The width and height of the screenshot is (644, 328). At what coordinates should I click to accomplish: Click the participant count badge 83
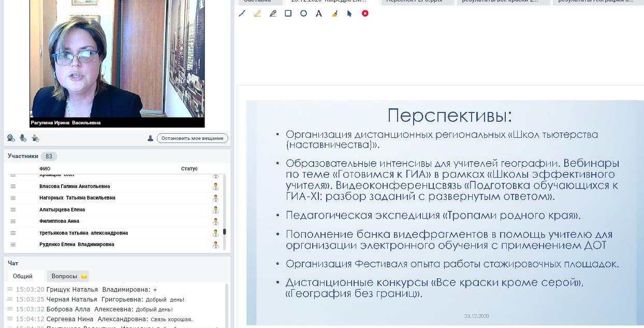pyautogui.click(x=49, y=156)
